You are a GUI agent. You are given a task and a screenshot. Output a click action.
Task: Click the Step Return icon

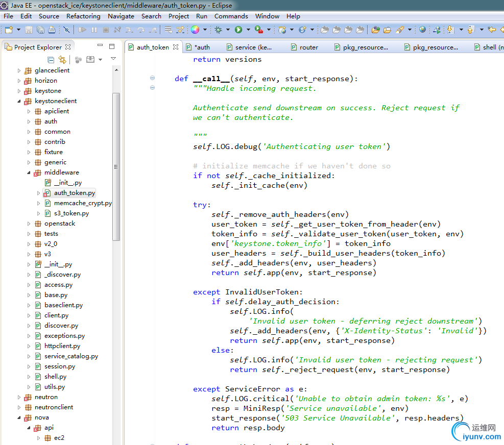pyautogui.click(x=153, y=30)
